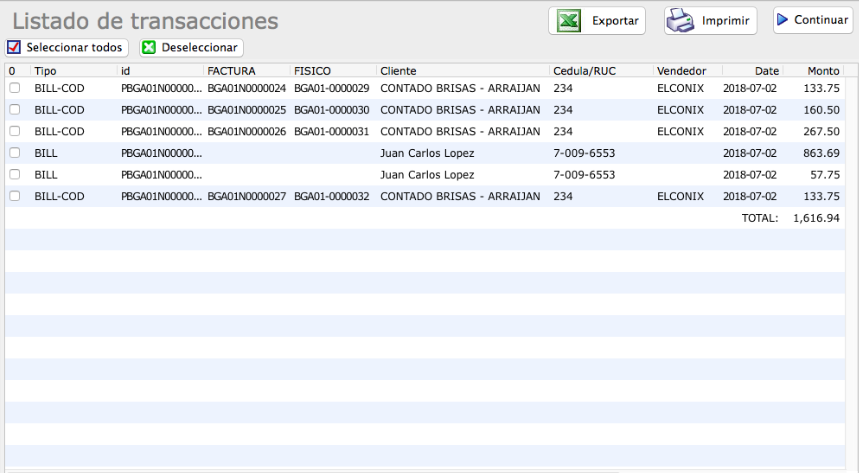
Task: Click the Seleccionar todos button label
Action: point(74,48)
